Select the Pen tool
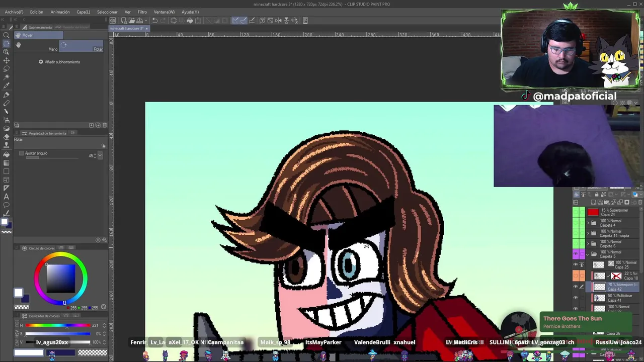The height and width of the screenshot is (362, 644). [x=7, y=95]
